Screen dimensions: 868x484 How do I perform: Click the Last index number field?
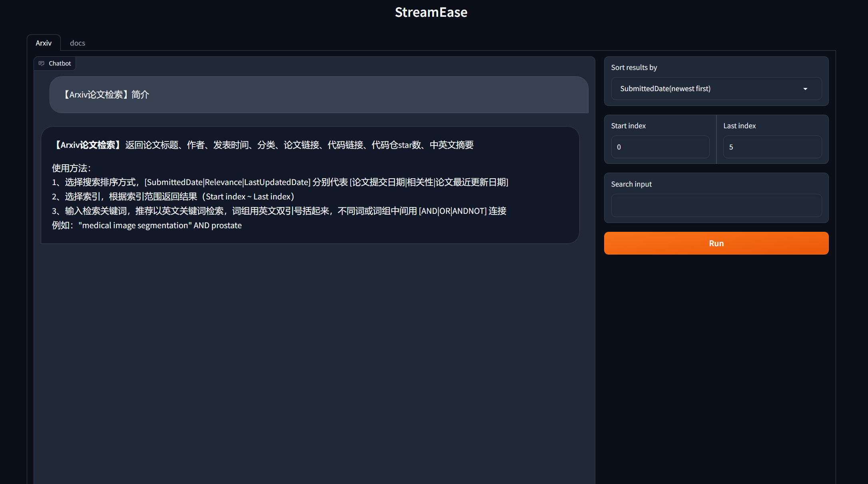772,147
